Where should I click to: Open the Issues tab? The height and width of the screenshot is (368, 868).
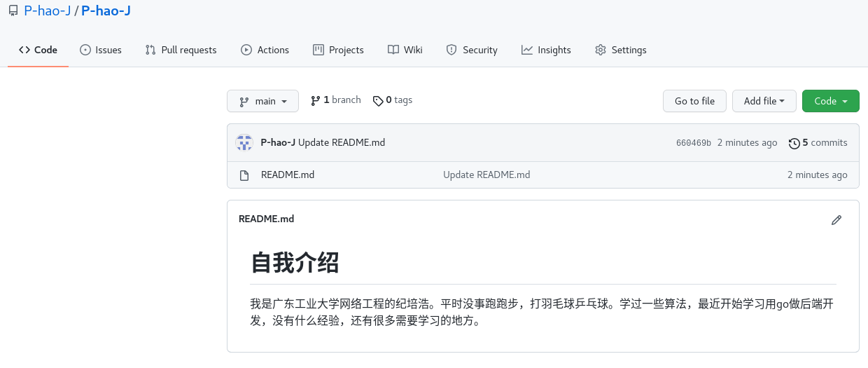point(101,50)
